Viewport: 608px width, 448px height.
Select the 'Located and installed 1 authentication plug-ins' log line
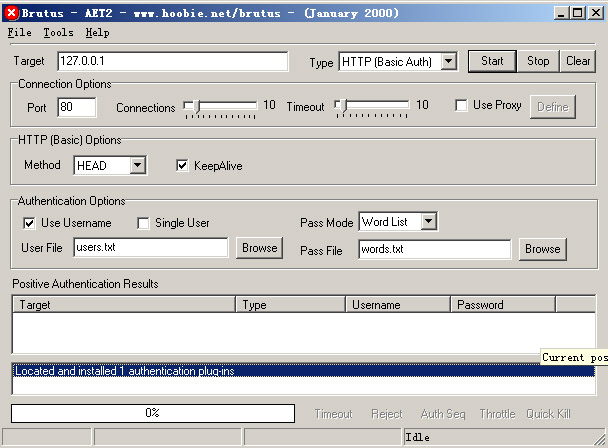tap(303, 371)
